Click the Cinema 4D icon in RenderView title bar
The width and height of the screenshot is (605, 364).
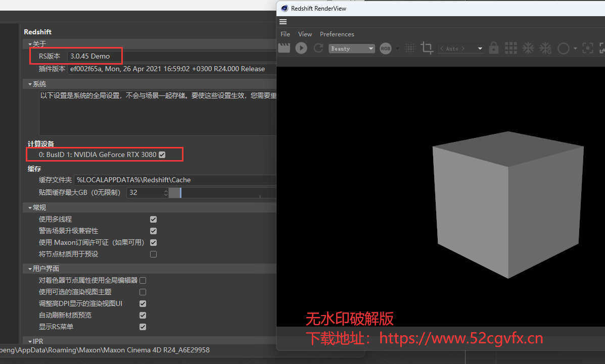pyautogui.click(x=285, y=8)
